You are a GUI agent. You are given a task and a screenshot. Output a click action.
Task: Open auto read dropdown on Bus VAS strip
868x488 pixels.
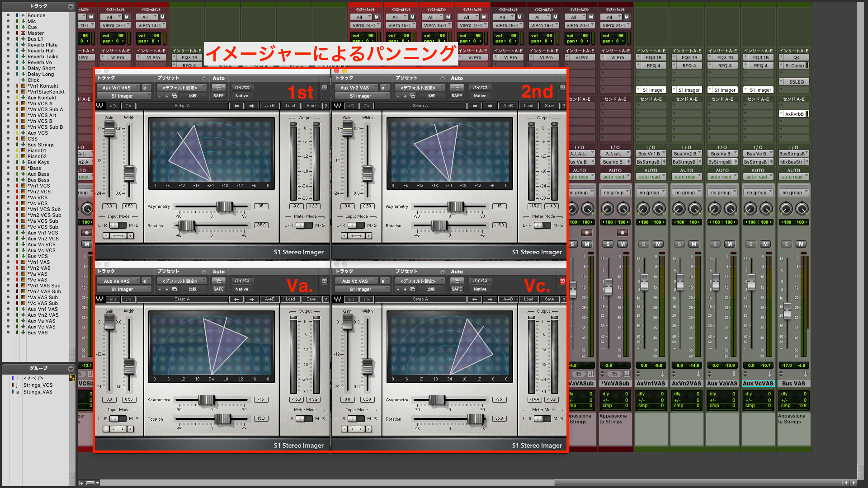point(794,177)
